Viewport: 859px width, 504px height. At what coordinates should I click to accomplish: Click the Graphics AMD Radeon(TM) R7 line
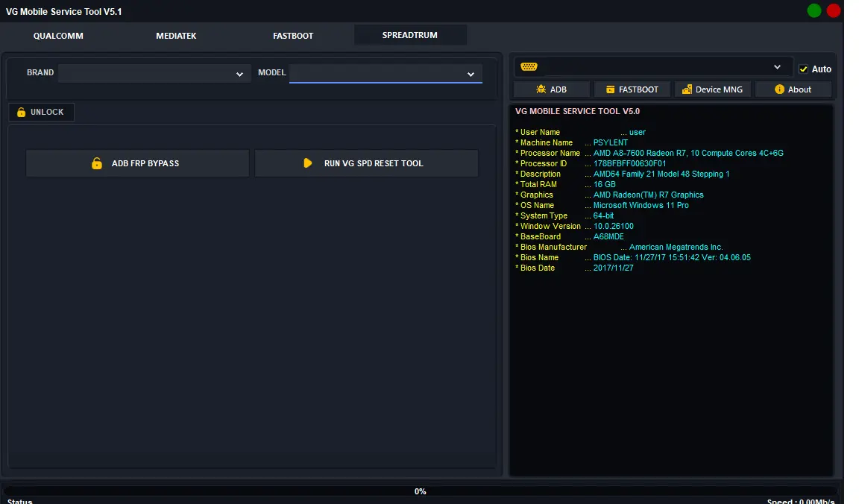609,195
